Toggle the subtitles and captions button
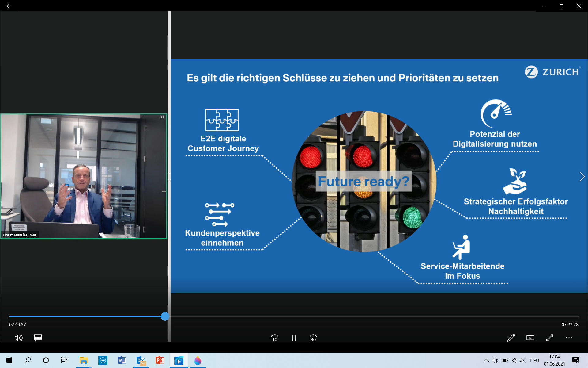The height and width of the screenshot is (368, 588). click(38, 338)
